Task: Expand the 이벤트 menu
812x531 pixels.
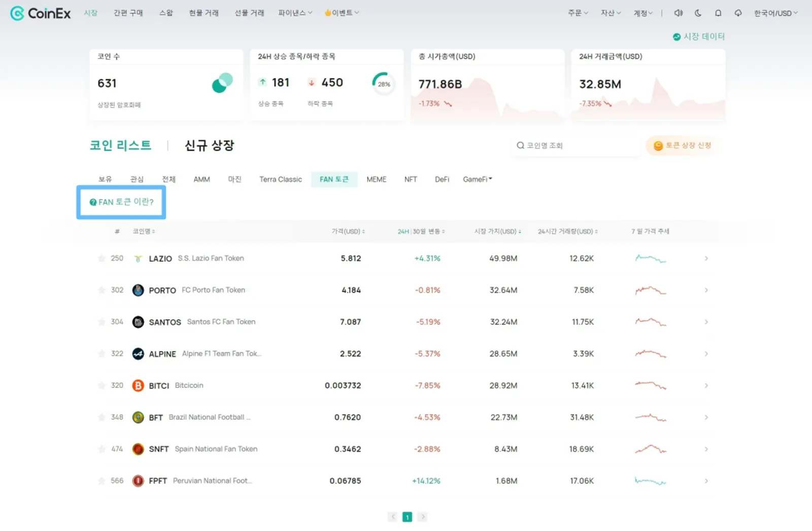Action: point(342,13)
